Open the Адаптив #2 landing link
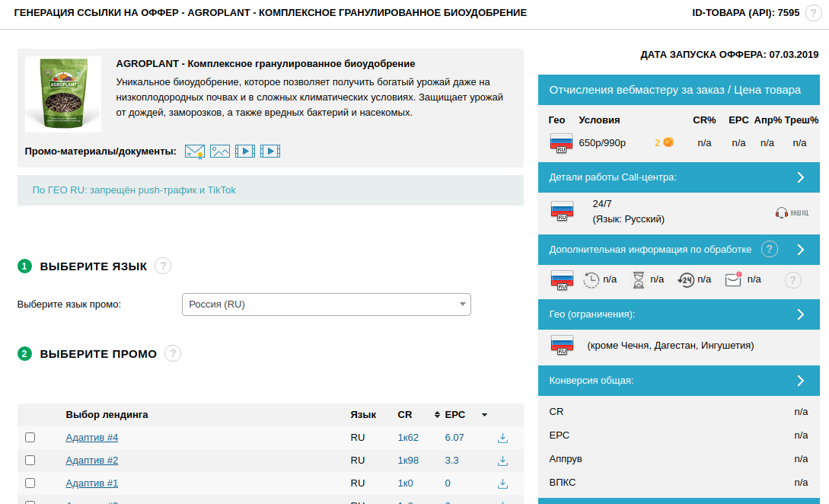829x504 pixels. pos(92,460)
